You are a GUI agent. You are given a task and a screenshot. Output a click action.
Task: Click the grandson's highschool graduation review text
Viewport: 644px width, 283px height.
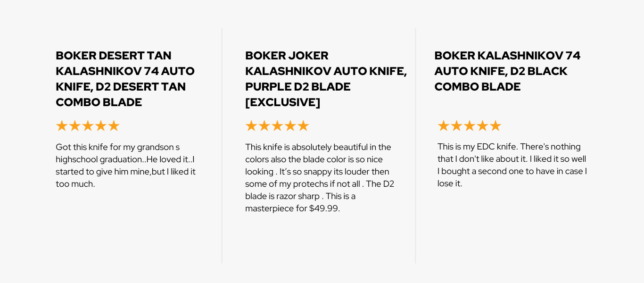(x=125, y=165)
